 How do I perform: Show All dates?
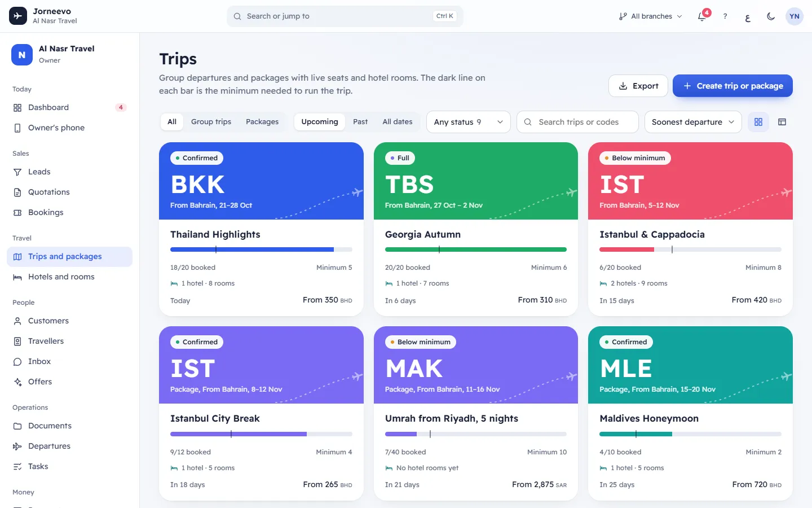click(398, 121)
